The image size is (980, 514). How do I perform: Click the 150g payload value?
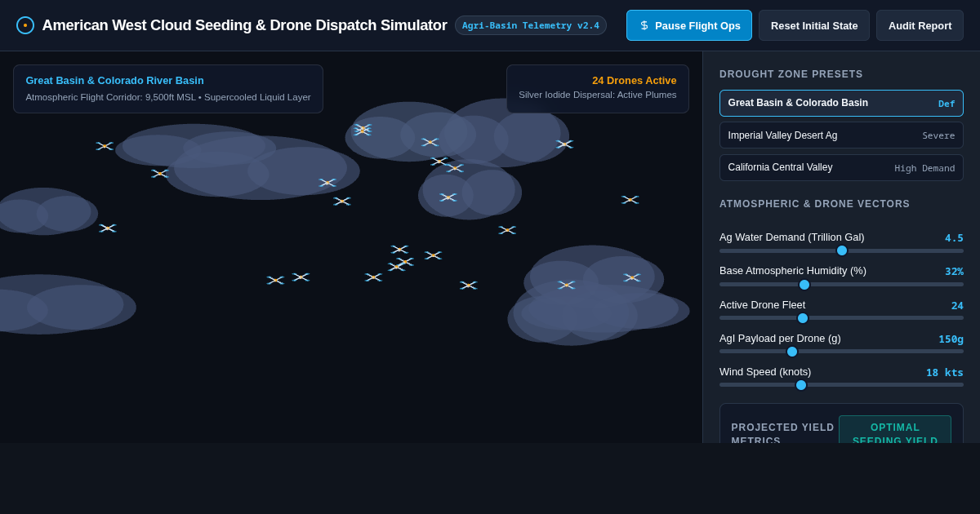click(x=951, y=339)
